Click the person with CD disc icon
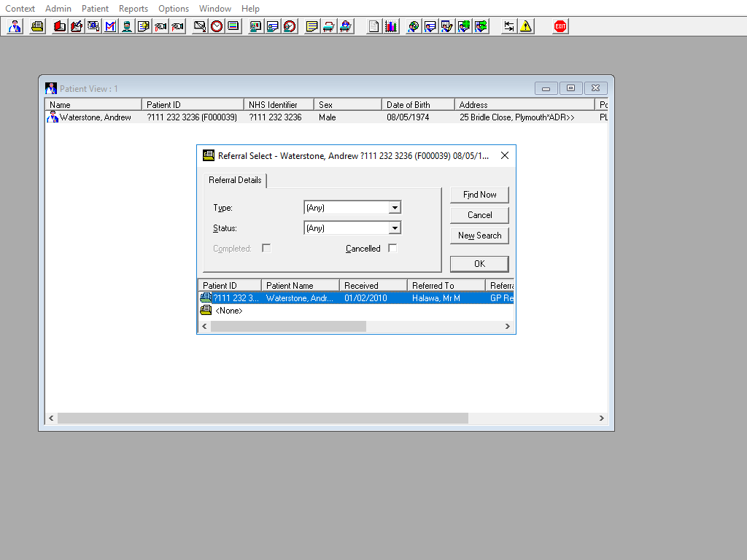 413,26
